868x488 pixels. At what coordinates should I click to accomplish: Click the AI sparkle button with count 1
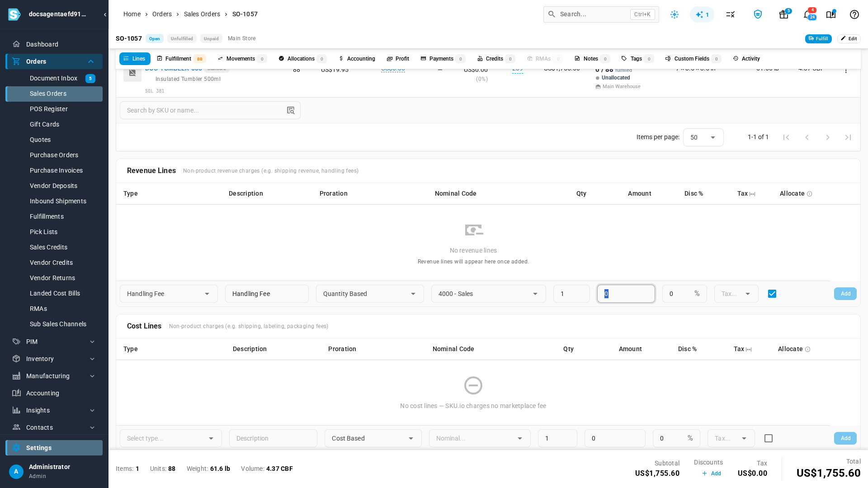[x=702, y=14]
